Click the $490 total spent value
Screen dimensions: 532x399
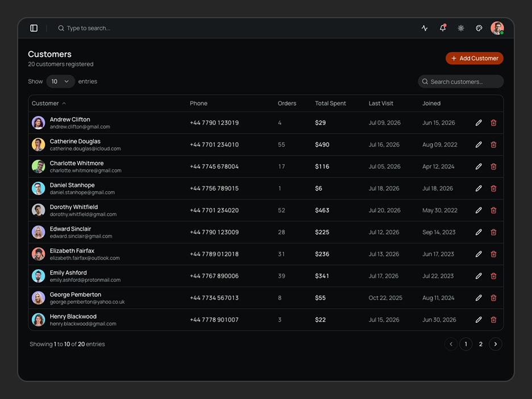click(x=322, y=144)
